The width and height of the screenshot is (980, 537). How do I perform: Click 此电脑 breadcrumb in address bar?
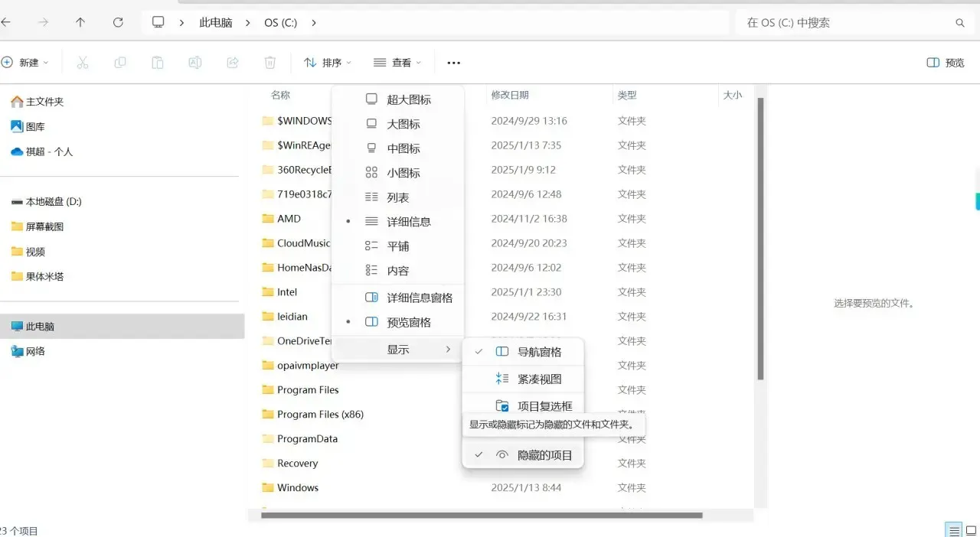coord(216,23)
